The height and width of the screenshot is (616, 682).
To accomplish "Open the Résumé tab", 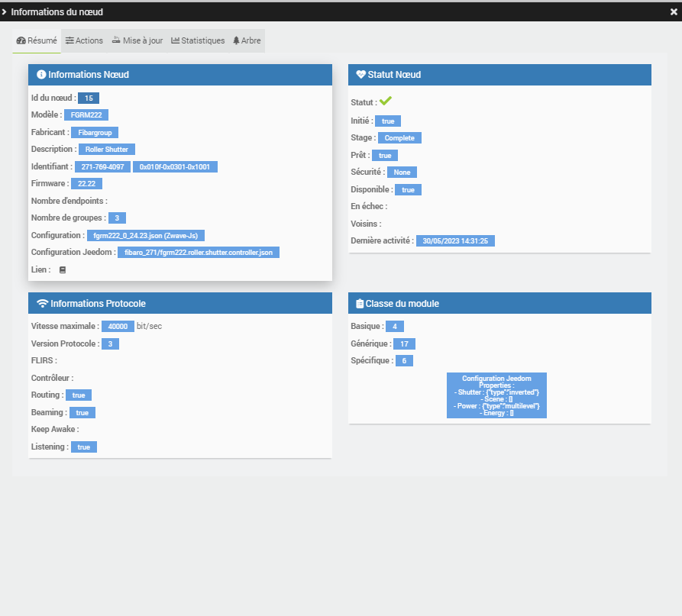I will tap(37, 41).
